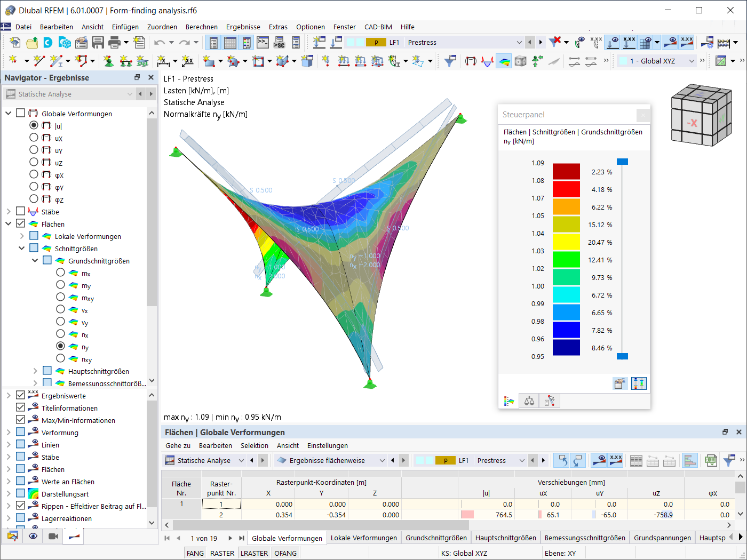The height and width of the screenshot is (560, 747).
Task: Enable the Lagerreaktionen checkbox
Action: pos(21,518)
